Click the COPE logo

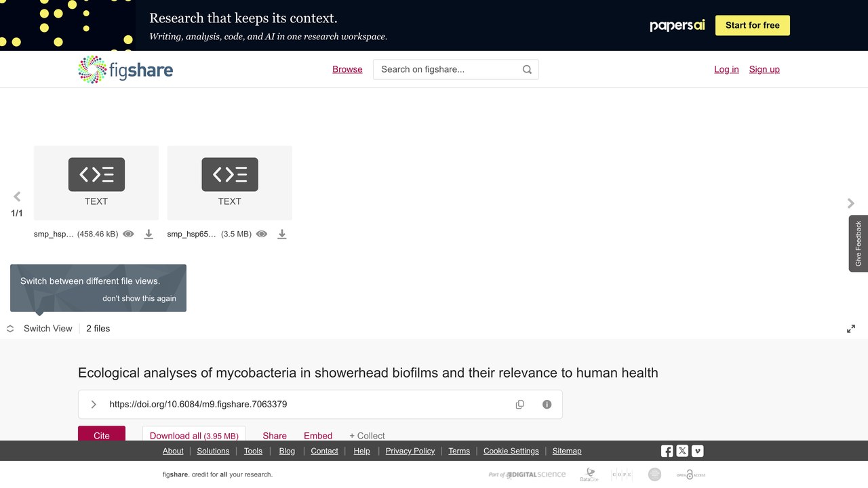(621, 474)
